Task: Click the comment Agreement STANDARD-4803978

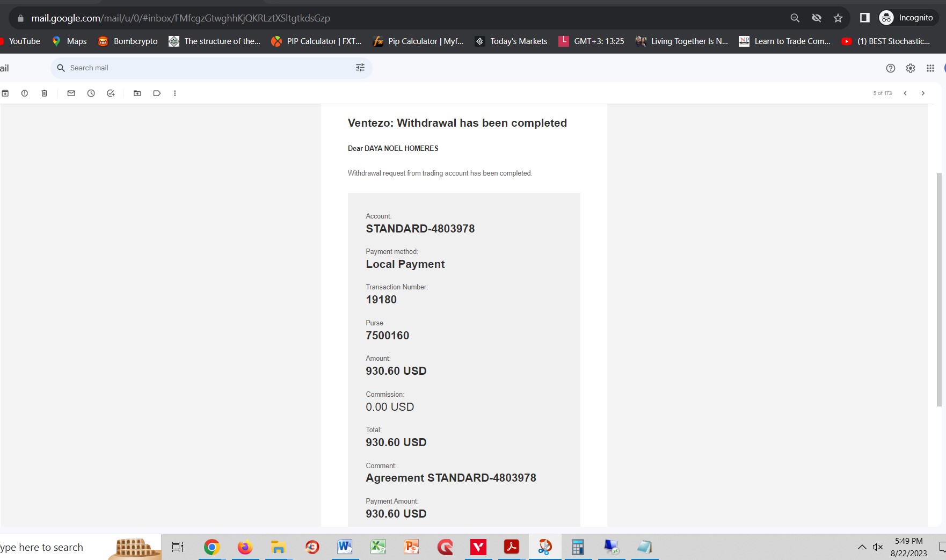Action: (451, 478)
